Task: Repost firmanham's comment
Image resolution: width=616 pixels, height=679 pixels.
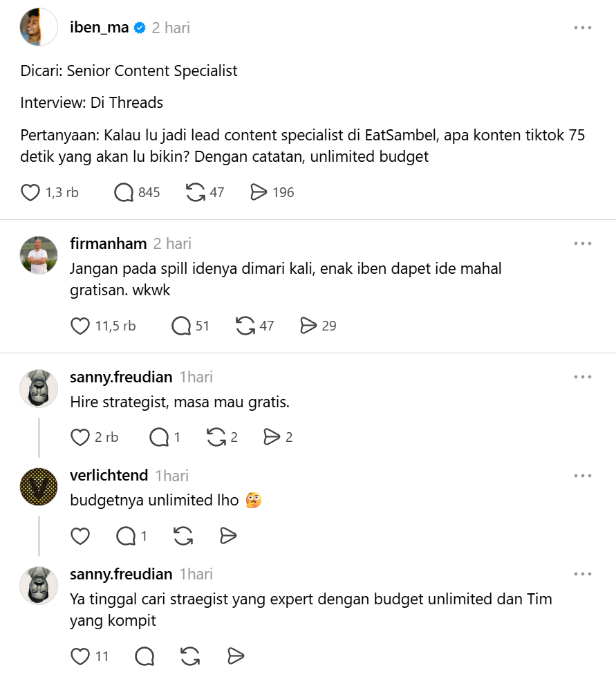Action: click(245, 326)
